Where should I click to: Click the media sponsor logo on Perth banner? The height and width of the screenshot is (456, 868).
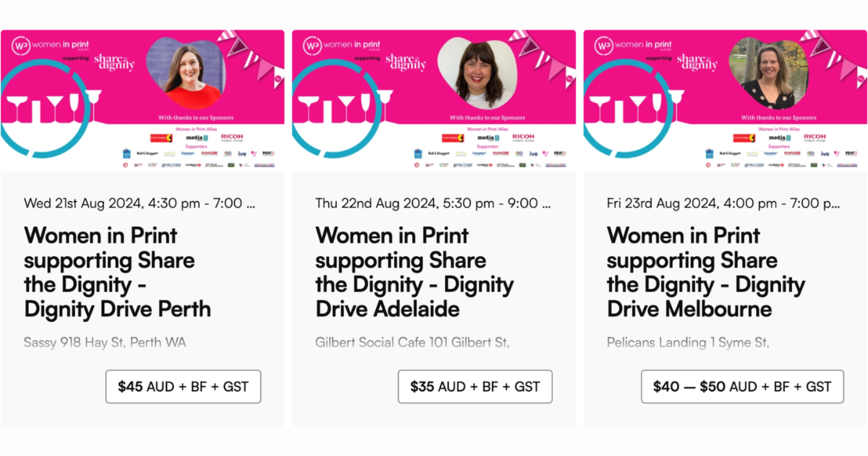(197, 138)
